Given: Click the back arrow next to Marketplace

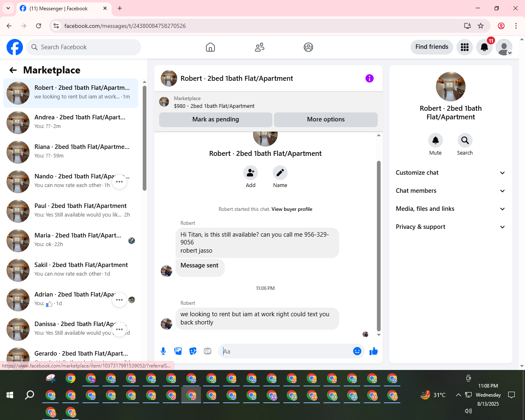Looking at the screenshot, I should 13,70.
